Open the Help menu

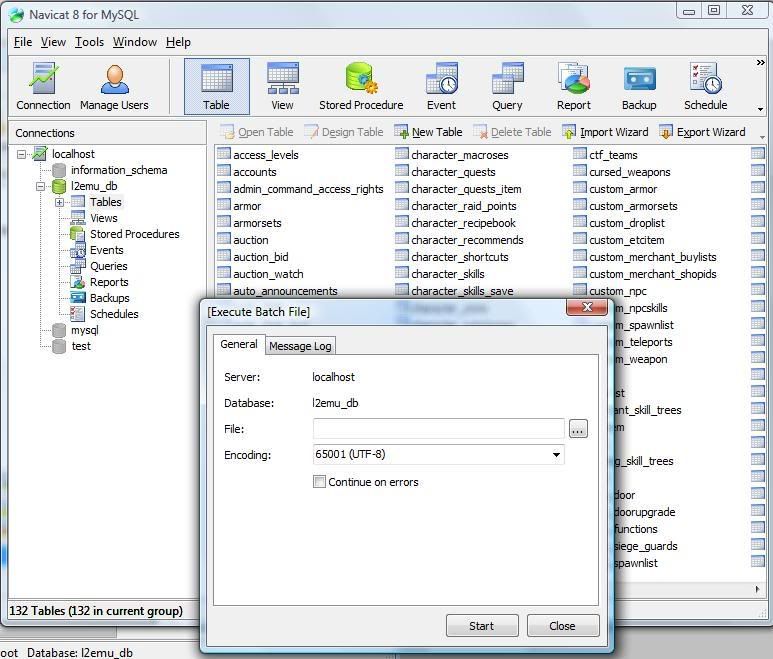[x=178, y=42]
